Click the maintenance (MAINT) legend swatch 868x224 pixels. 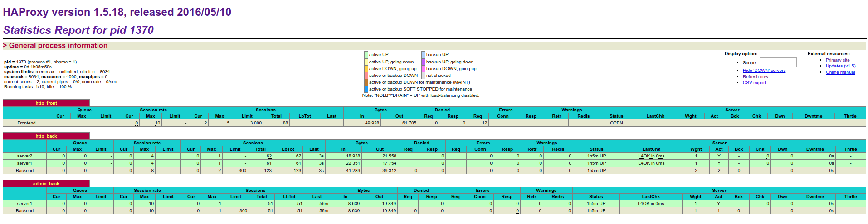click(366, 82)
